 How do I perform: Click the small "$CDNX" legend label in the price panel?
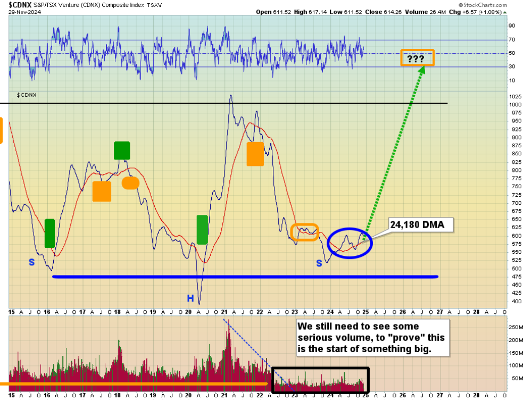27,95
